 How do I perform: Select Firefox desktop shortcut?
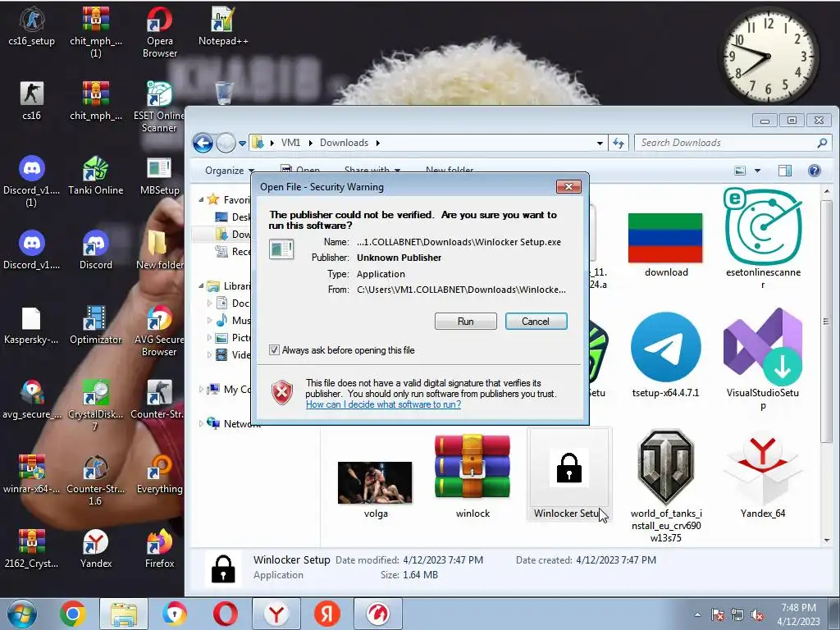[160, 549]
